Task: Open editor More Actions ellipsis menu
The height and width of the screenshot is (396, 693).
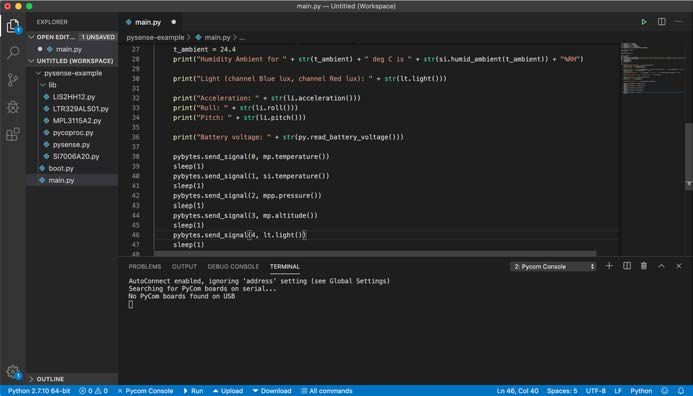Action: pyautogui.click(x=679, y=22)
